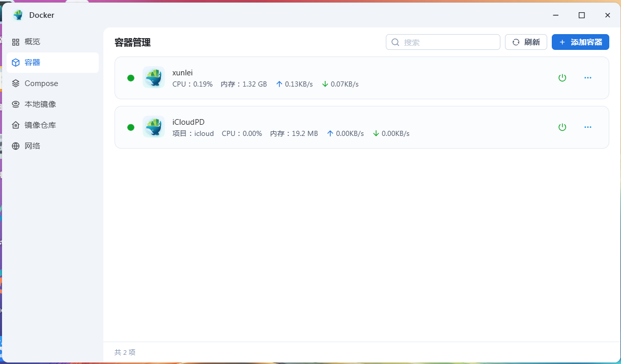Click the 容器 cube icon
Screen dimensions: 621x364
[x=16, y=63]
